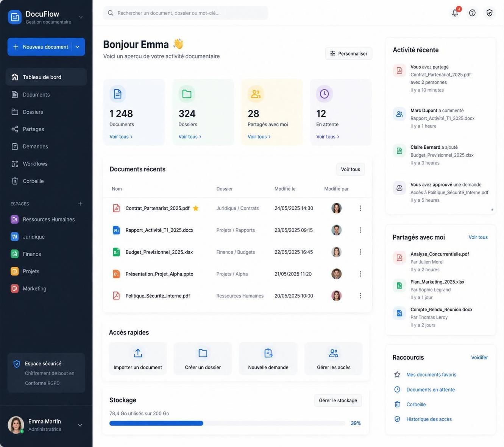Click the Marketing space icon
The image size is (504, 447).
pyautogui.click(x=14, y=288)
